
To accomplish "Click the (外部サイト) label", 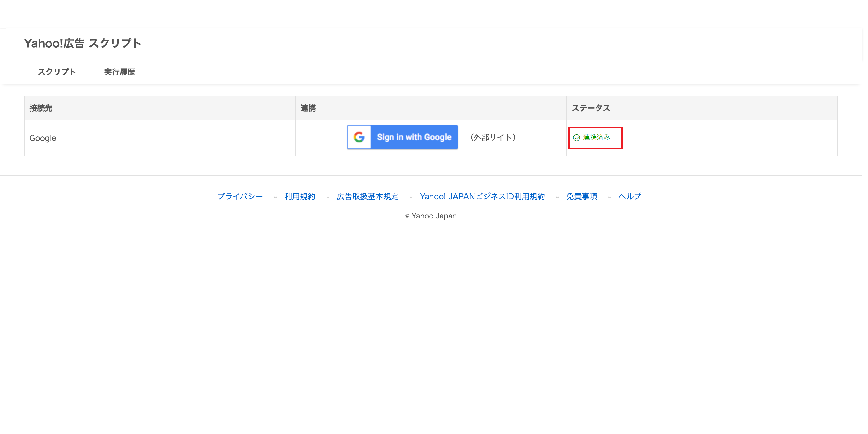I will tap(493, 137).
